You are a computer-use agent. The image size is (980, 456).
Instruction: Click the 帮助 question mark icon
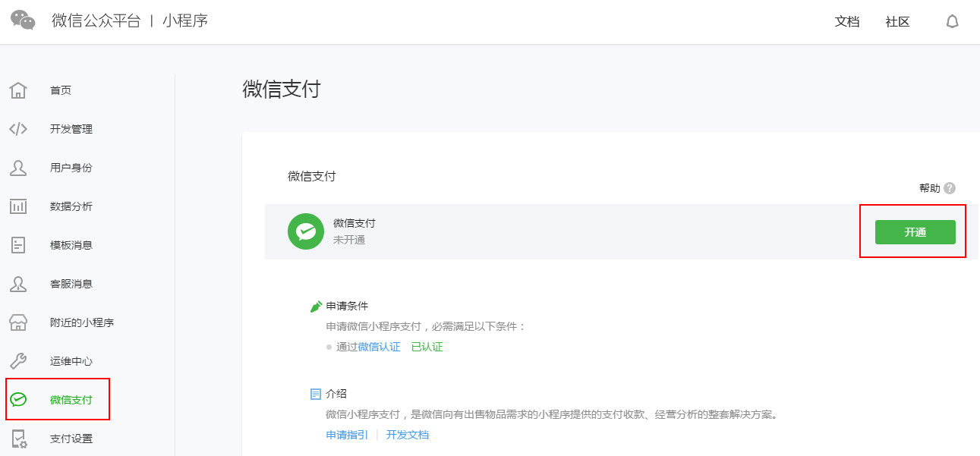click(x=950, y=187)
